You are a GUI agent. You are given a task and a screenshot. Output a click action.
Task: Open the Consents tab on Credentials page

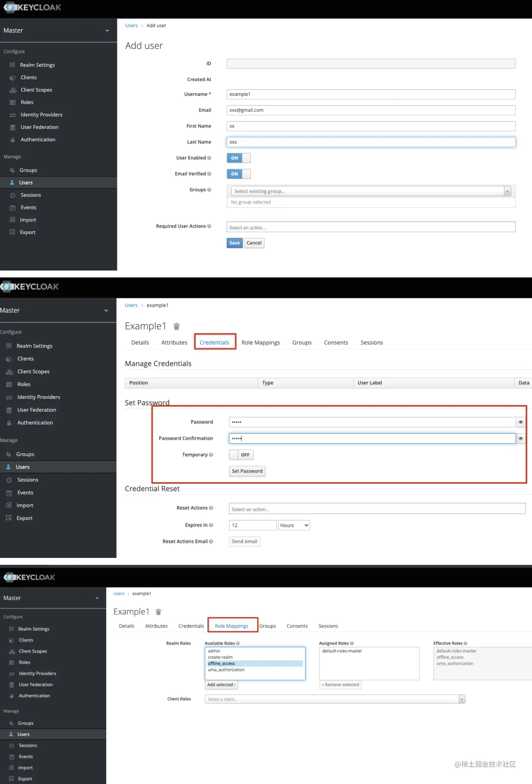pos(336,343)
